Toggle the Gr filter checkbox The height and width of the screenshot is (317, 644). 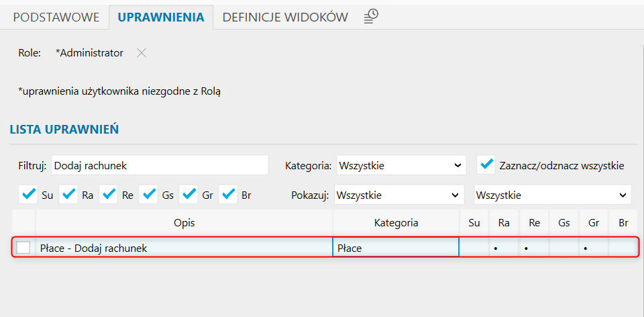(x=189, y=195)
